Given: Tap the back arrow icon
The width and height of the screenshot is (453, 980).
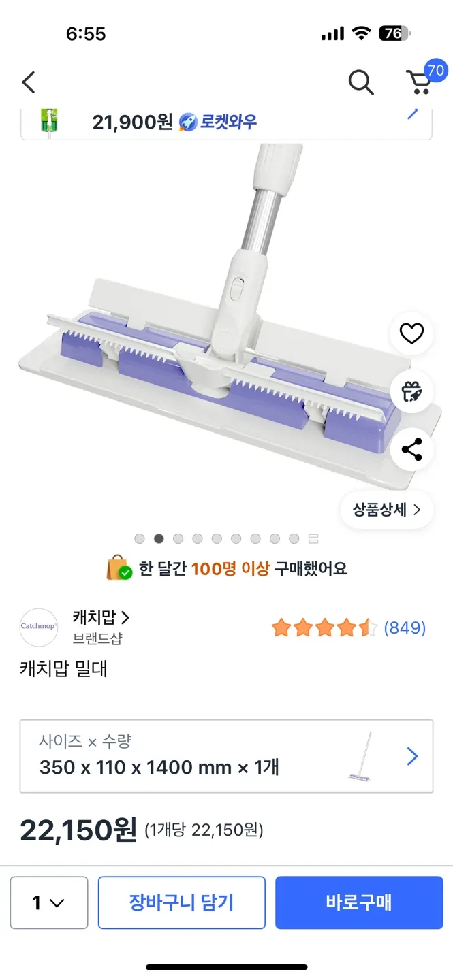Looking at the screenshot, I should click(29, 82).
